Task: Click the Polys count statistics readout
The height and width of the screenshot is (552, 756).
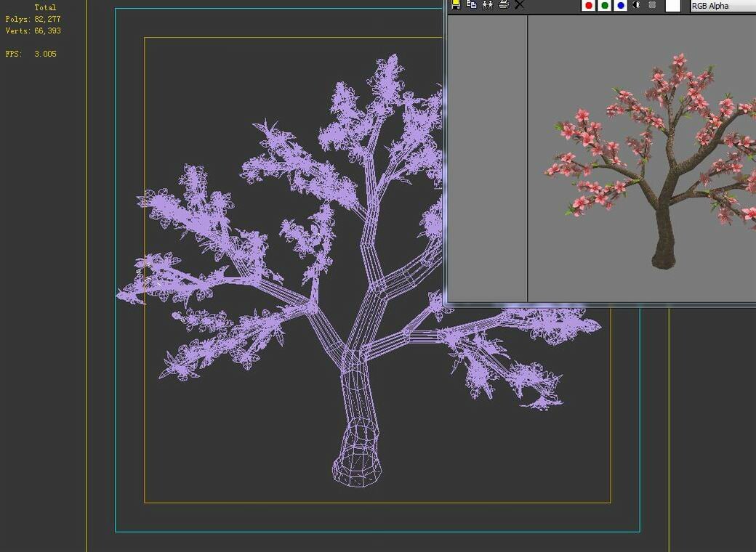Action: [33, 19]
